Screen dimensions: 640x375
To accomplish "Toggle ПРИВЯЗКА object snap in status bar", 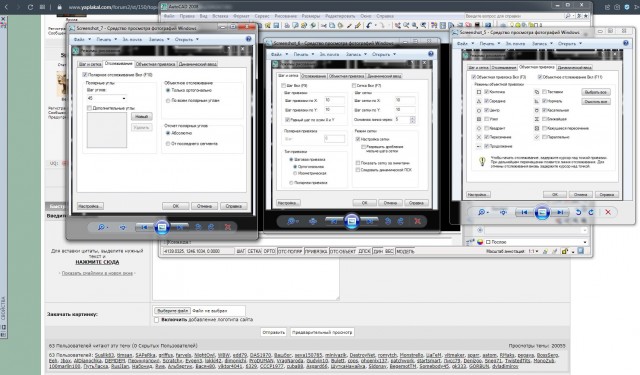I will 316,251.
